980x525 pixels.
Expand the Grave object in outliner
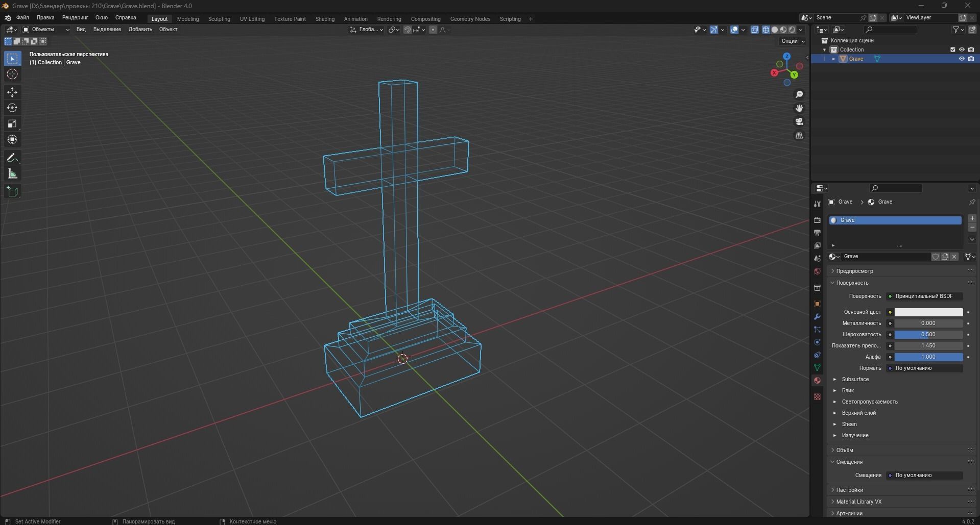[x=834, y=59]
